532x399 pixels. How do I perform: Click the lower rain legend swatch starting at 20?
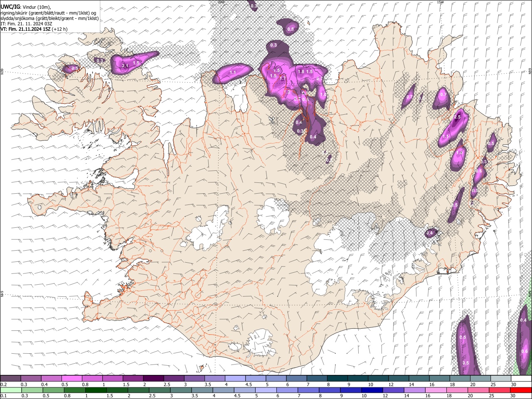(x=478, y=390)
